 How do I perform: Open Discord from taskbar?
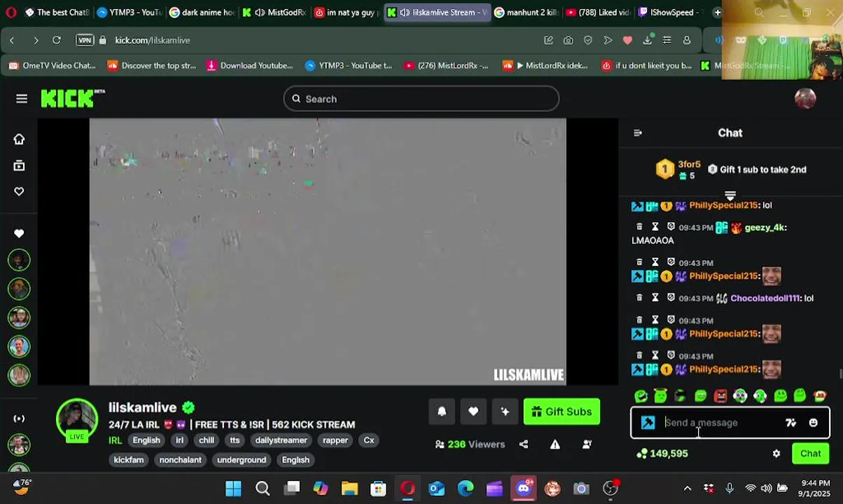coord(524,488)
